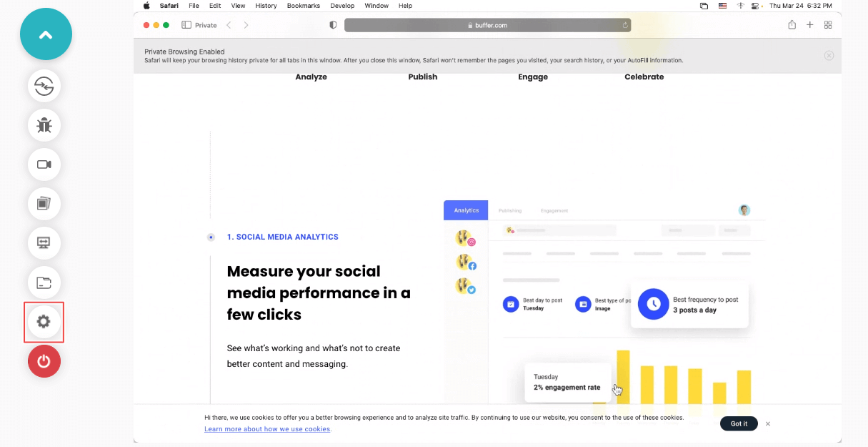The height and width of the screenshot is (447, 868).
Task: Start video recording with the camera icon
Action: pyautogui.click(x=44, y=164)
